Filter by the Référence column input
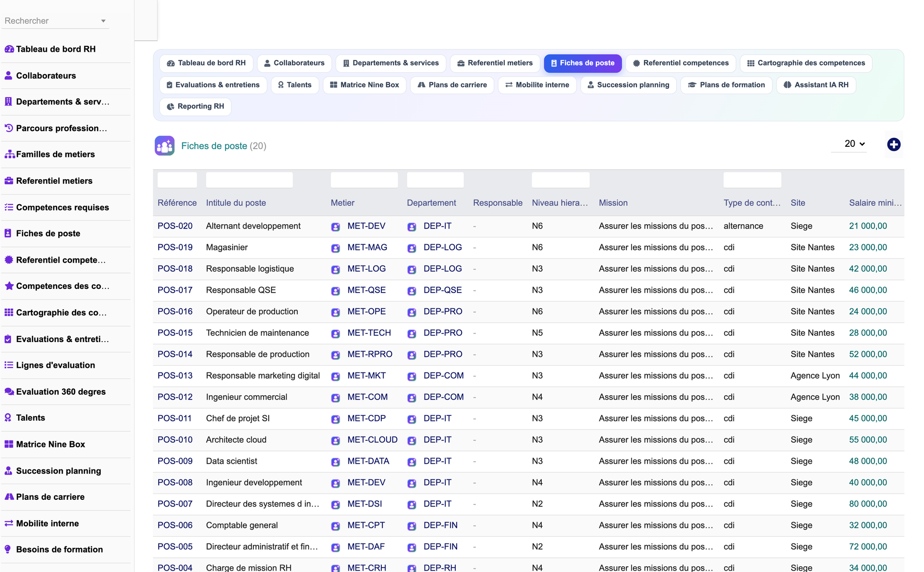924x572 pixels. pos(177,180)
